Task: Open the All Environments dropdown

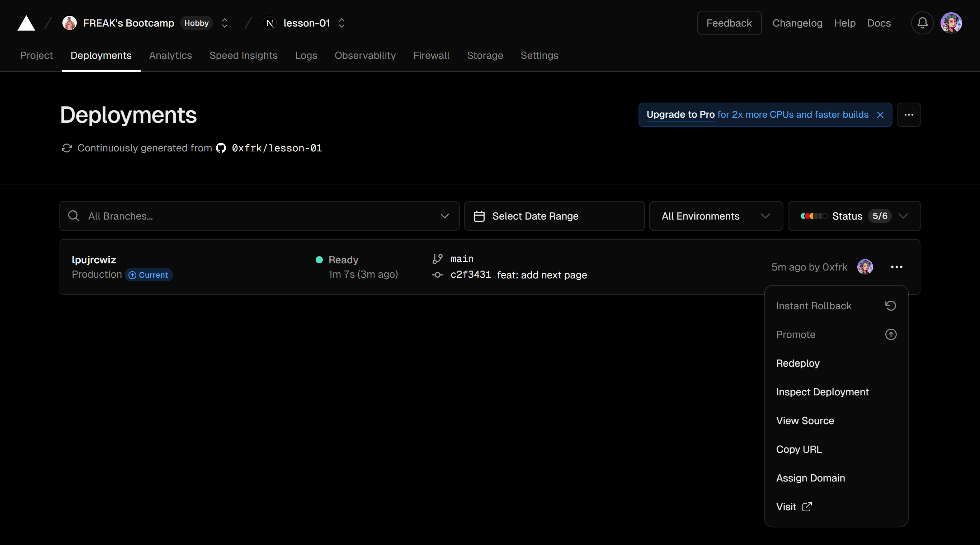Action: tap(716, 216)
